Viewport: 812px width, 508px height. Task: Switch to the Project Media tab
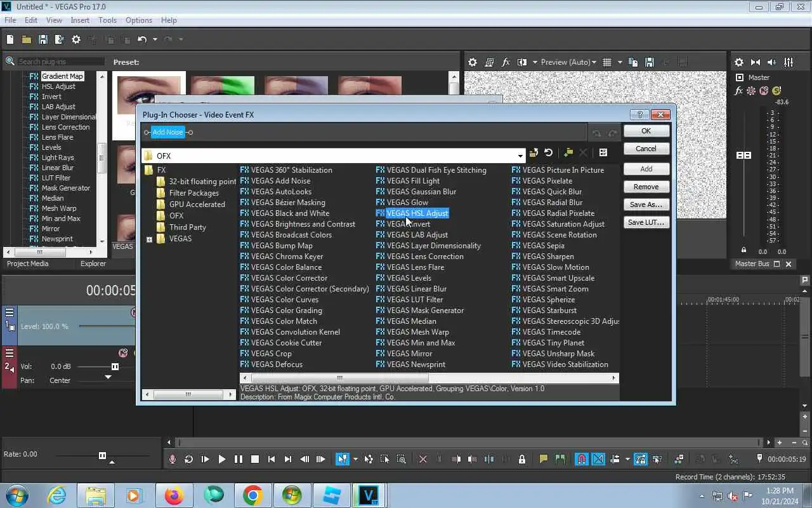coord(28,264)
